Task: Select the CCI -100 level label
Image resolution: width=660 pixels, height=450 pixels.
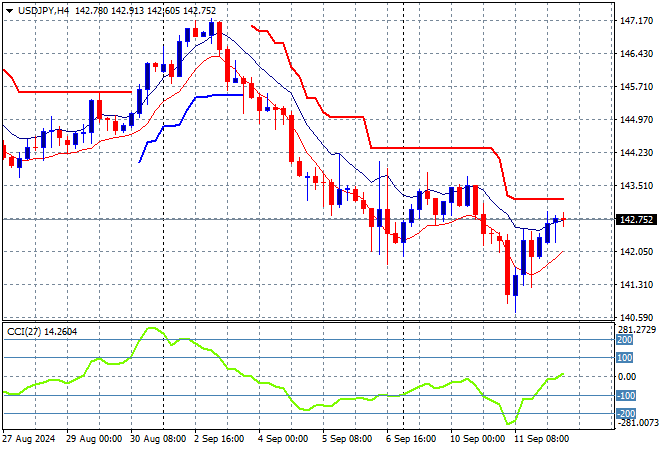Action: tap(625, 396)
